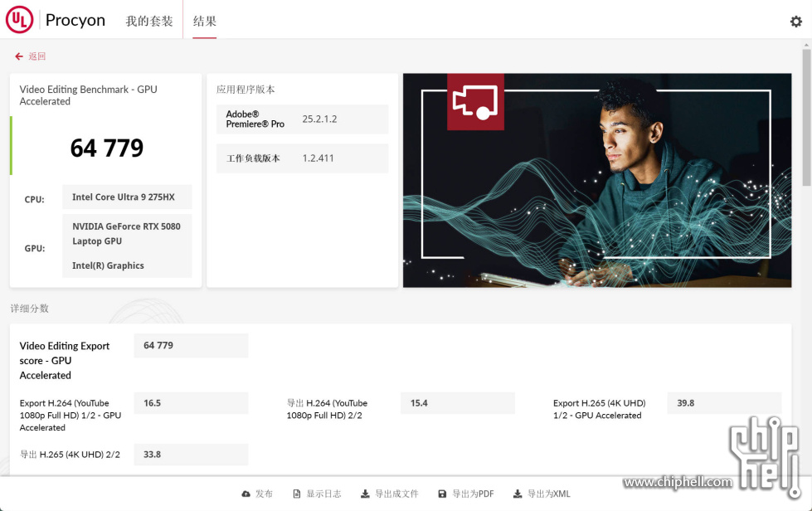Click the Export H.264 1/2 GPU Accelerated label
The width and height of the screenshot is (812, 511).
click(x=71, y=416)
